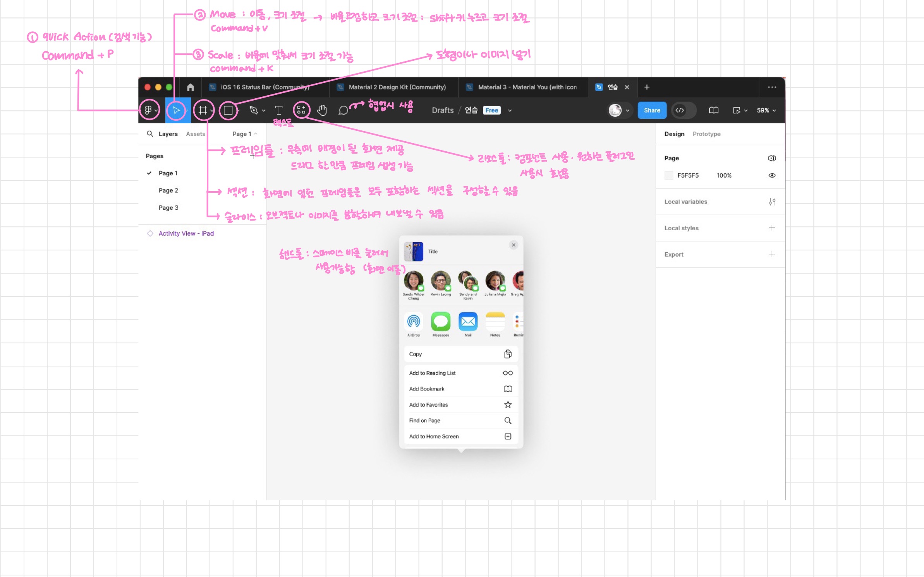
Task: Select the Pen tool
Action: pyautogui.click(x=254, y=110)
